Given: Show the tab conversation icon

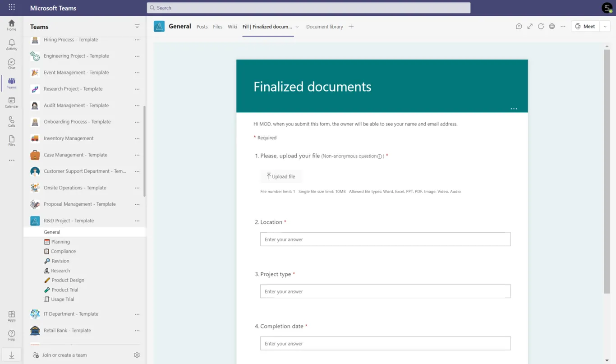Looking at the screenshot, I should [x=519, y=26].
